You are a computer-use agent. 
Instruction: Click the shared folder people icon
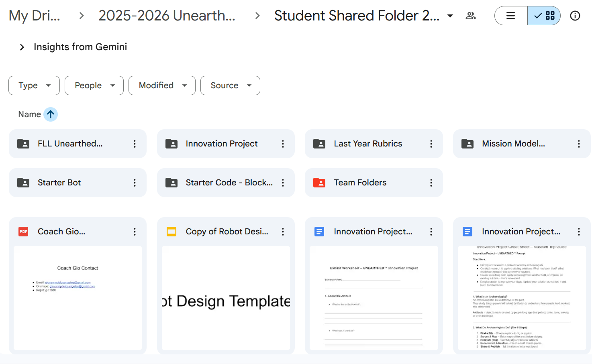pos(470,16)
